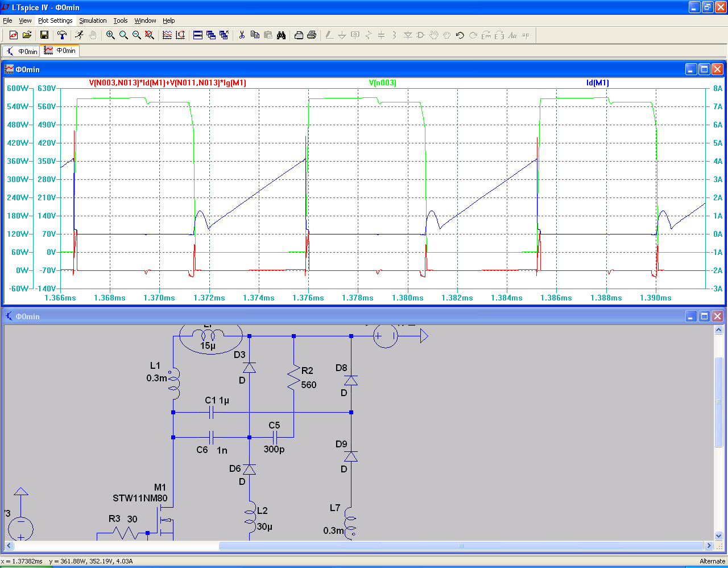The width and height of the screenshot is (728, 568).
Task: Click the Zoom Out magnifier icon
Action: (x=136, y=35)
